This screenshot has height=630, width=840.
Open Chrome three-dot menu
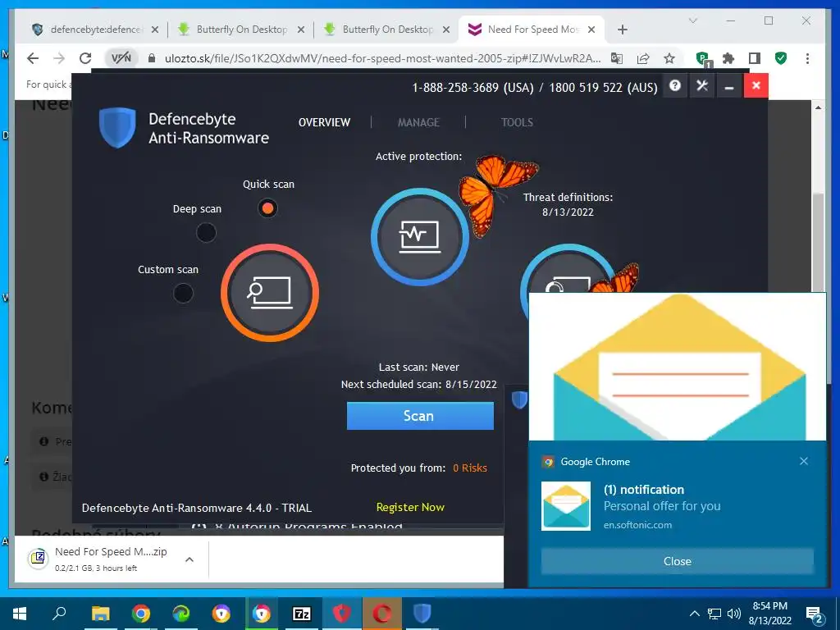click(x=807, y=58)
